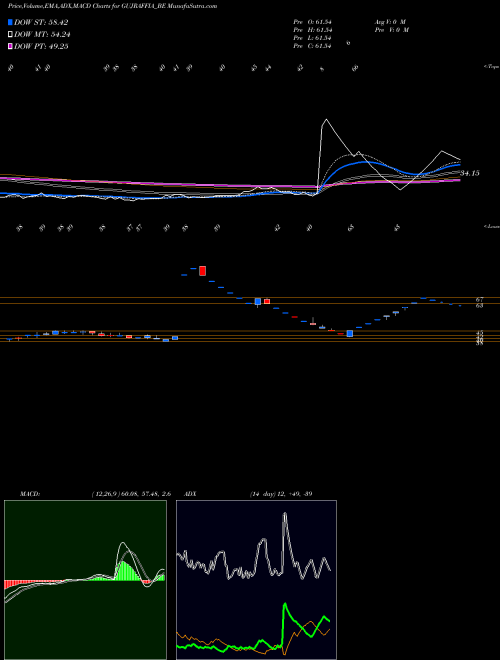Select the 'DOW MT: 54.24' legend text
This screenshot has height=660, width=500.
[x=42, y=35]
